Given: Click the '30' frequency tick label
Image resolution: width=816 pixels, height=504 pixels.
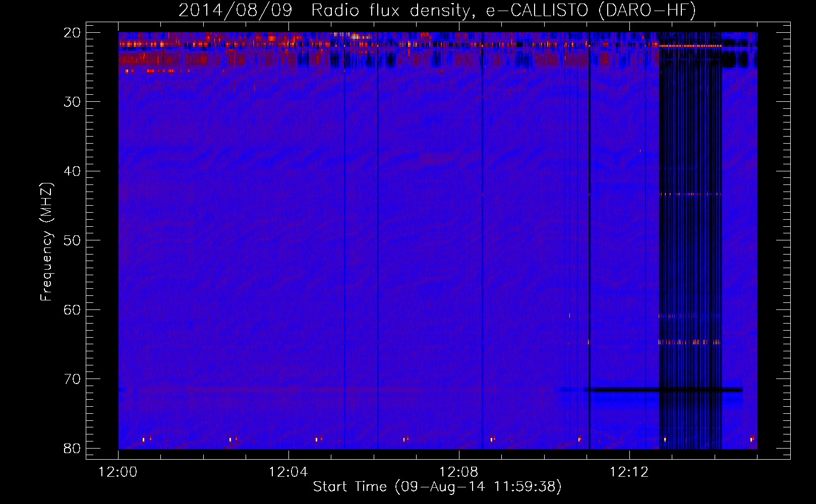Looking at the screenshot, I should click(x=72, y=102).
